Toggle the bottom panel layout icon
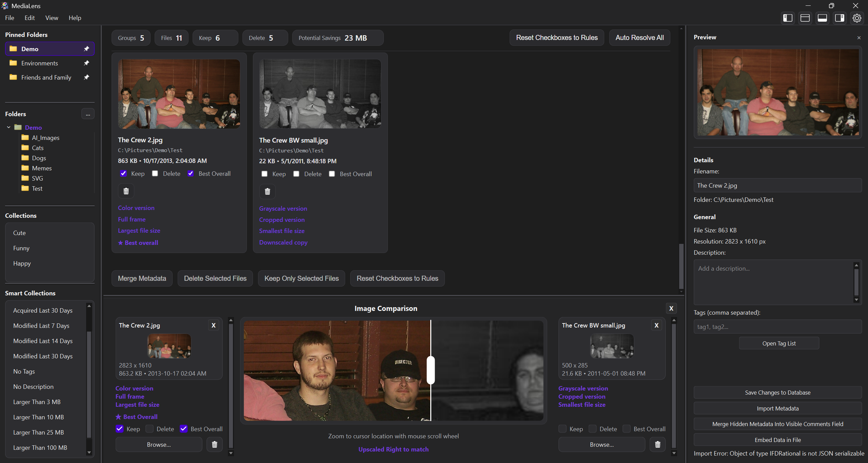The image size is (868, 463). coord(822,18)
